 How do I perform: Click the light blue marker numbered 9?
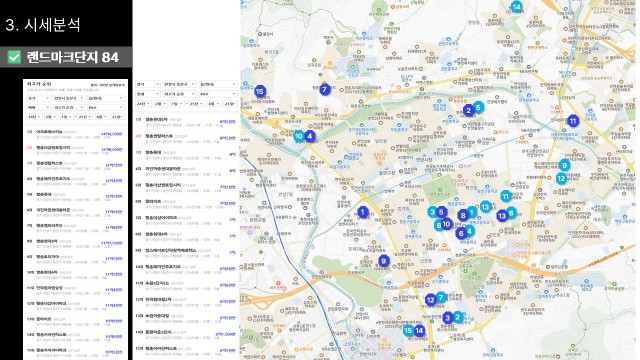(x=564, y=165)
